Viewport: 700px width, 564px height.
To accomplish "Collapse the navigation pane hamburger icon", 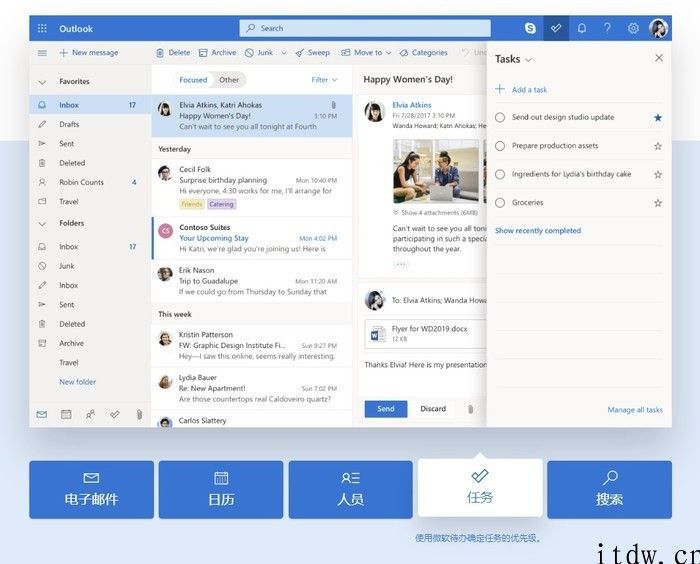I will click(42, 53).
